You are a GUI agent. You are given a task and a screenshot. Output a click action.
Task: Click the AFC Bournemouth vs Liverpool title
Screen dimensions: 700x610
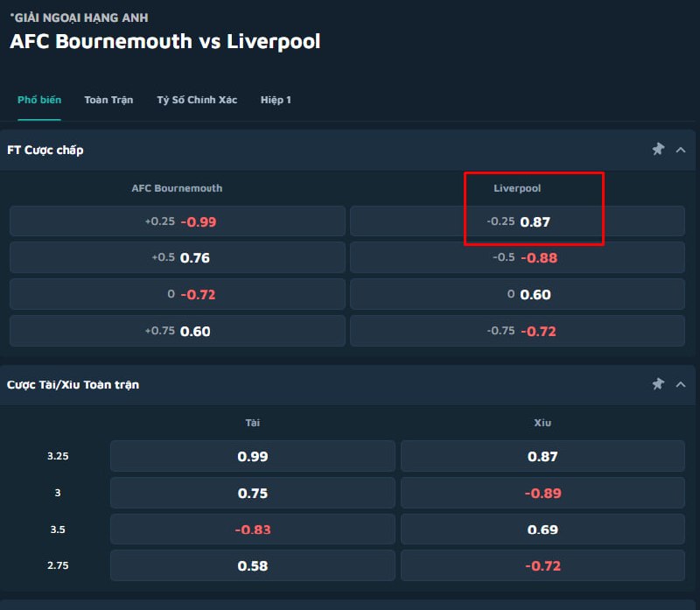point(165,41)
